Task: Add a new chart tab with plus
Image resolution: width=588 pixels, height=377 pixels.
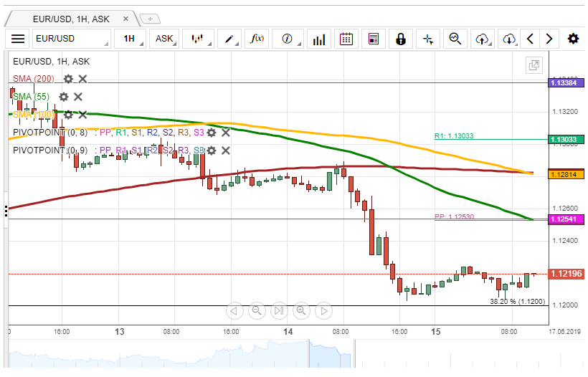Action: coord(150,19)
